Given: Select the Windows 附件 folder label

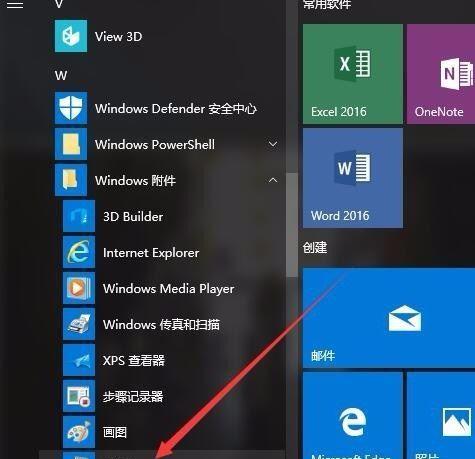Looking at the screenshot, I should (x=135, y=181).
